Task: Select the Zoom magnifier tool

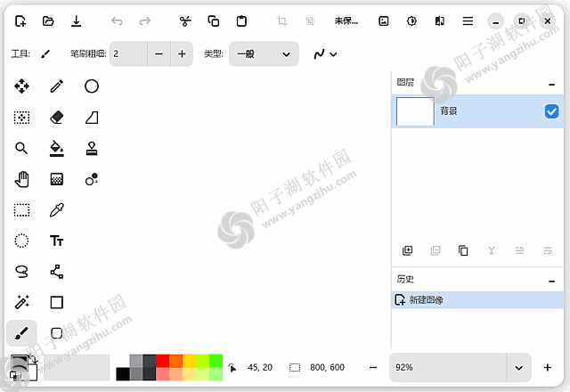Action: pyautogui.click(x=21, y=149)
